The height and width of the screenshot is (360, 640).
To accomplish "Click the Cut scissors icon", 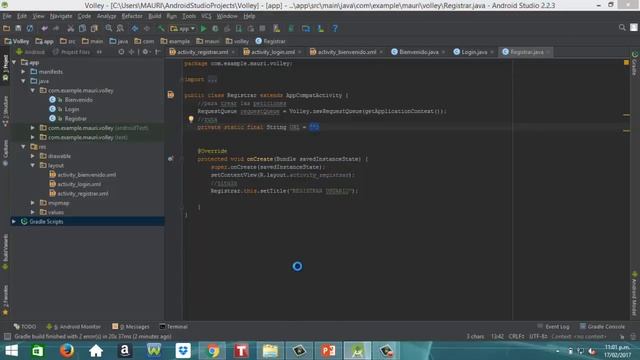I will [x=71, y=28].
